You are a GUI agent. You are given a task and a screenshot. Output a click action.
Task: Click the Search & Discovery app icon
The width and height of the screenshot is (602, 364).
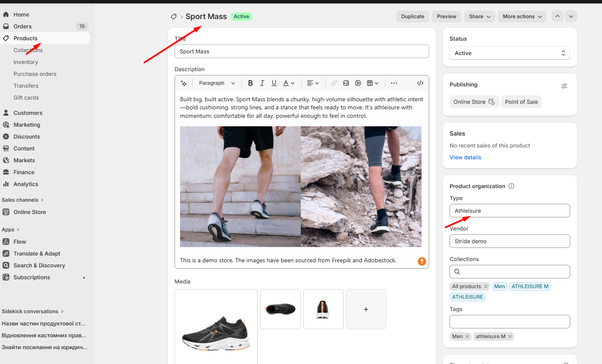(6, 265)
